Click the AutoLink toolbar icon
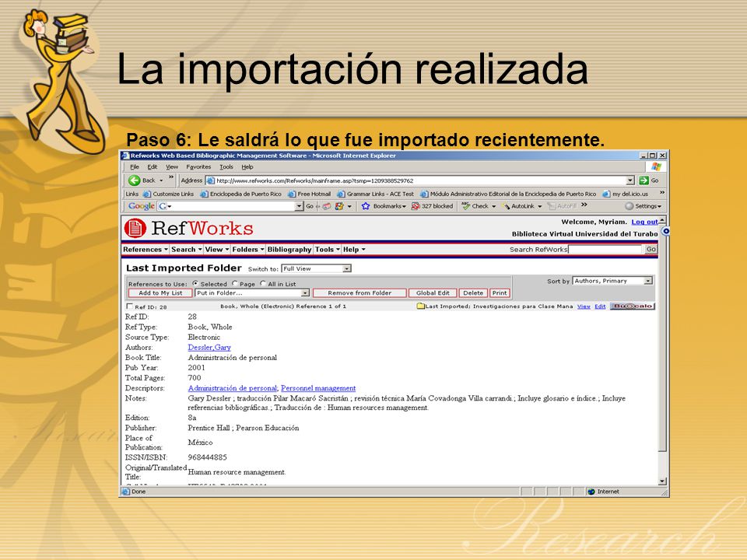 [507, 206]
